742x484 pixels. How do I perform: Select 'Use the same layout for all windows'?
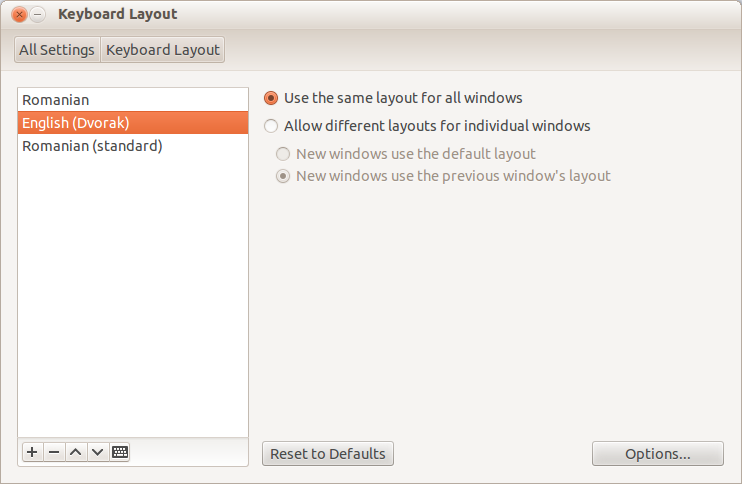[x=271, y=98]
